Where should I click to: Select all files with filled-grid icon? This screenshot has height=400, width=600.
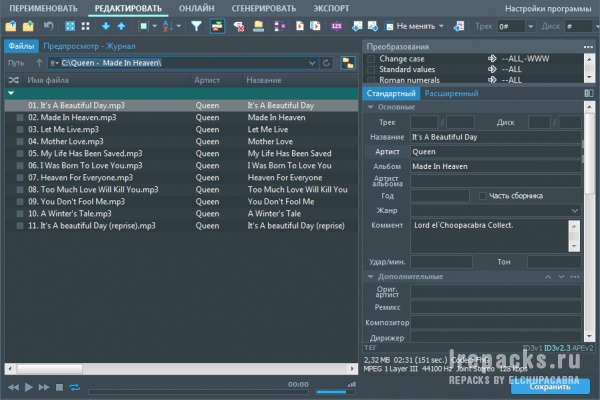(70, 26)
